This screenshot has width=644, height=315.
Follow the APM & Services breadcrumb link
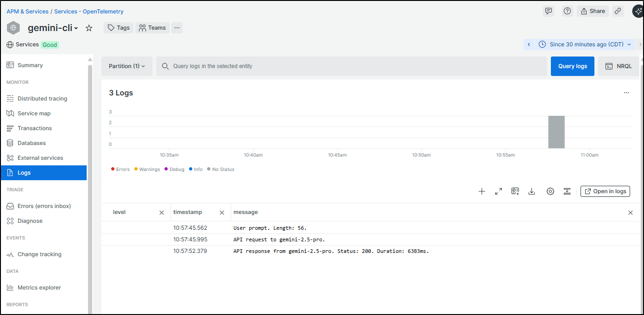(x=27, y=12)
